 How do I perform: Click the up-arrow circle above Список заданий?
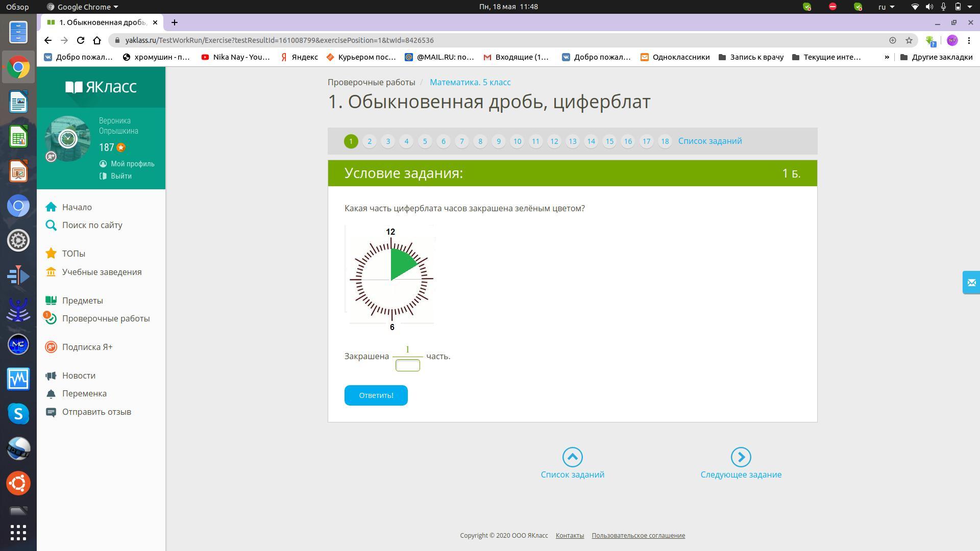(572, 457)
